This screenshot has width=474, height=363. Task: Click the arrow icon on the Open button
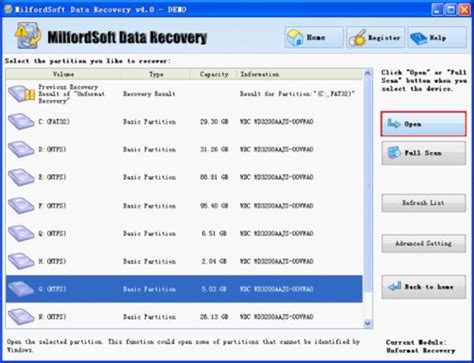tap(394, 124)
